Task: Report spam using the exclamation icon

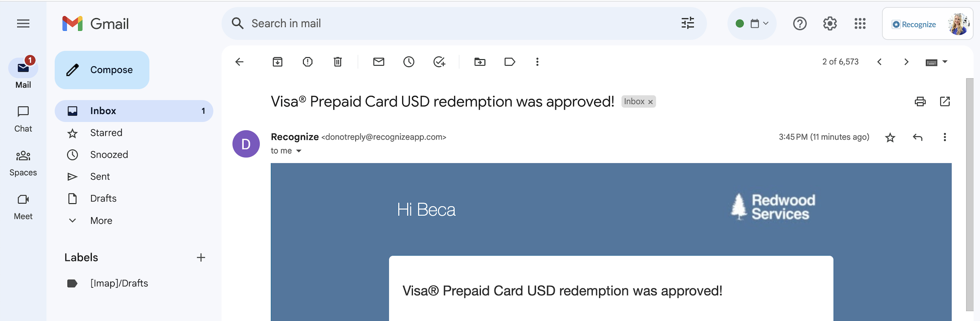Action: [308, 62]
